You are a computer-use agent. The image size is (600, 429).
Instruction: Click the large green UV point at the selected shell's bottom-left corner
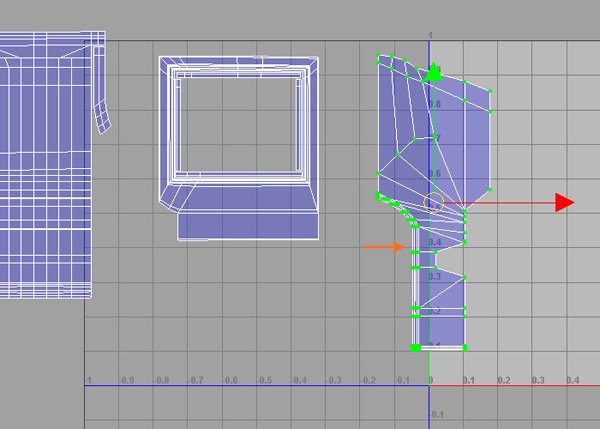coord(416,348)
